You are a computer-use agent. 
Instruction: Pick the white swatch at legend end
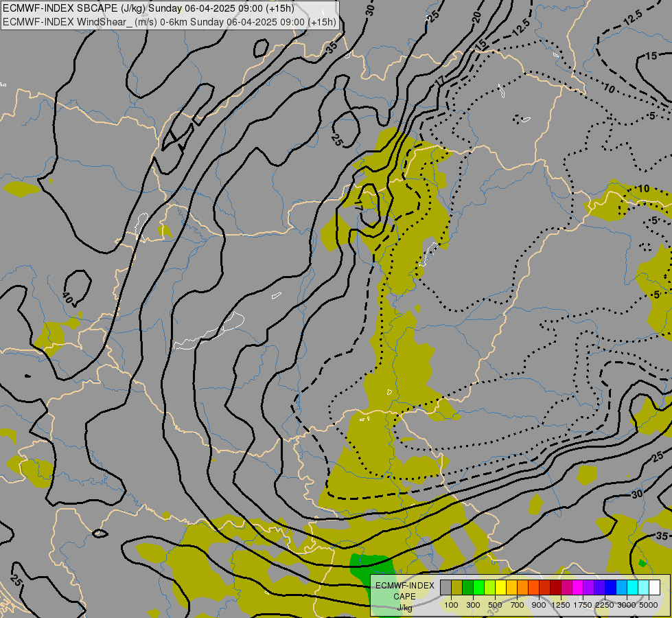(655, 588)
